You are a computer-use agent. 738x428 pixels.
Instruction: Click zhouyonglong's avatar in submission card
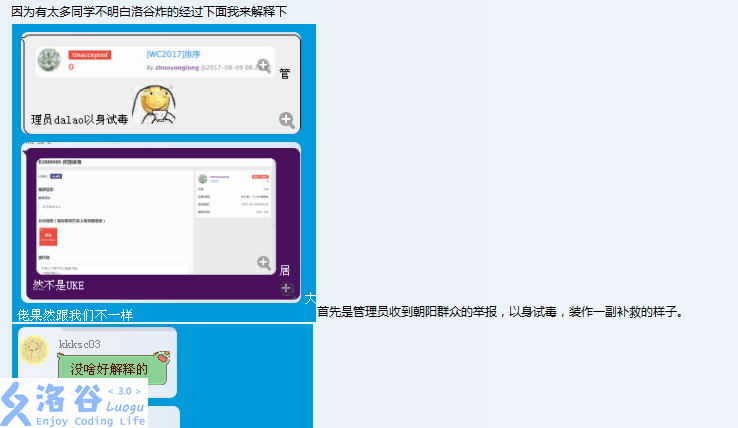(48, 60)
